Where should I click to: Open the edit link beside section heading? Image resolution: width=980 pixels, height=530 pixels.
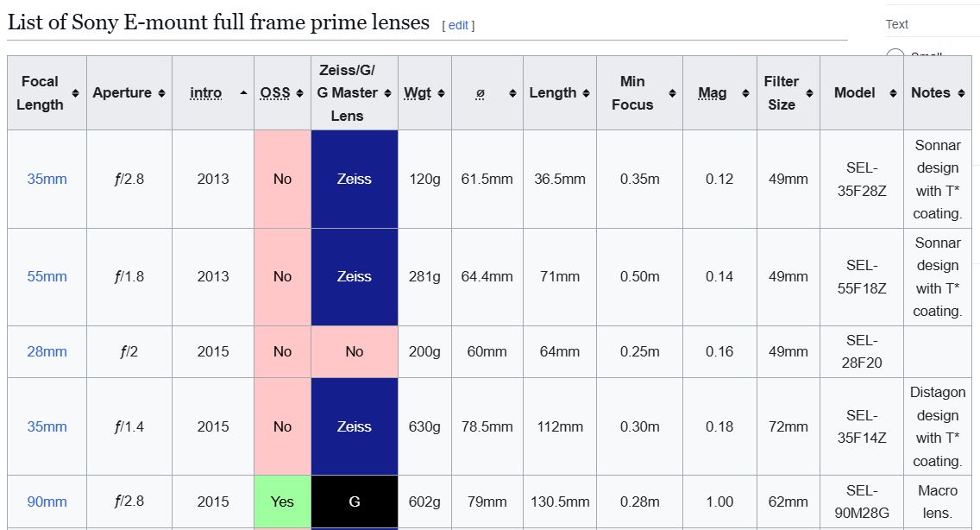458,25
